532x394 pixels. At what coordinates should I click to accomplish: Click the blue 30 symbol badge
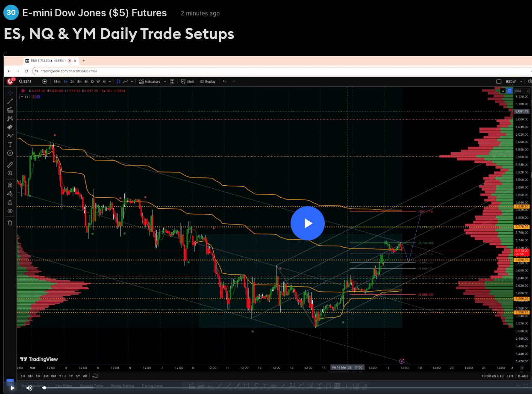(11, 13)
